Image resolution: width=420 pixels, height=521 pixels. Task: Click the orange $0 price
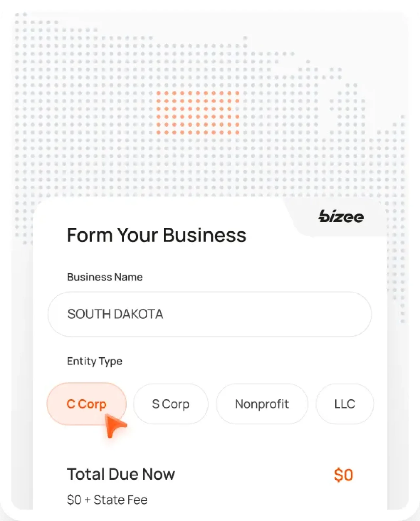[344, 474]
